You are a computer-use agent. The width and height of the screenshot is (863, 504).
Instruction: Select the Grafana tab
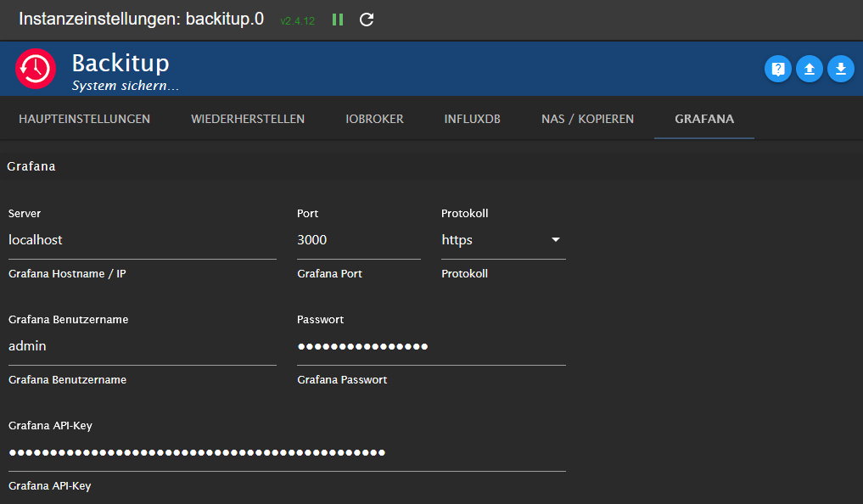pyautogui.click(x=704, y=119)
